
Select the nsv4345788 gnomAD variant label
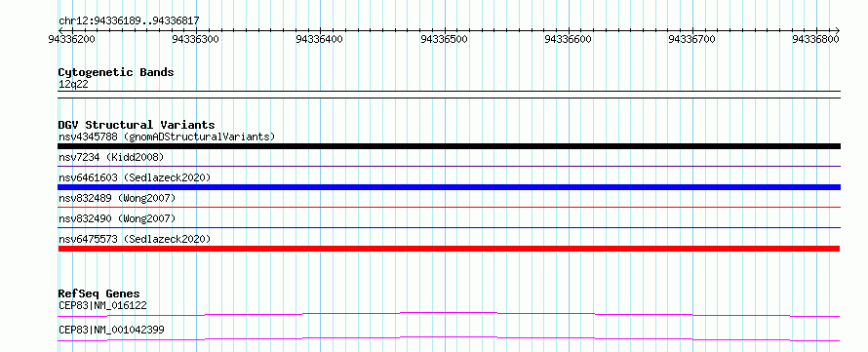click(x=167, y=137)
